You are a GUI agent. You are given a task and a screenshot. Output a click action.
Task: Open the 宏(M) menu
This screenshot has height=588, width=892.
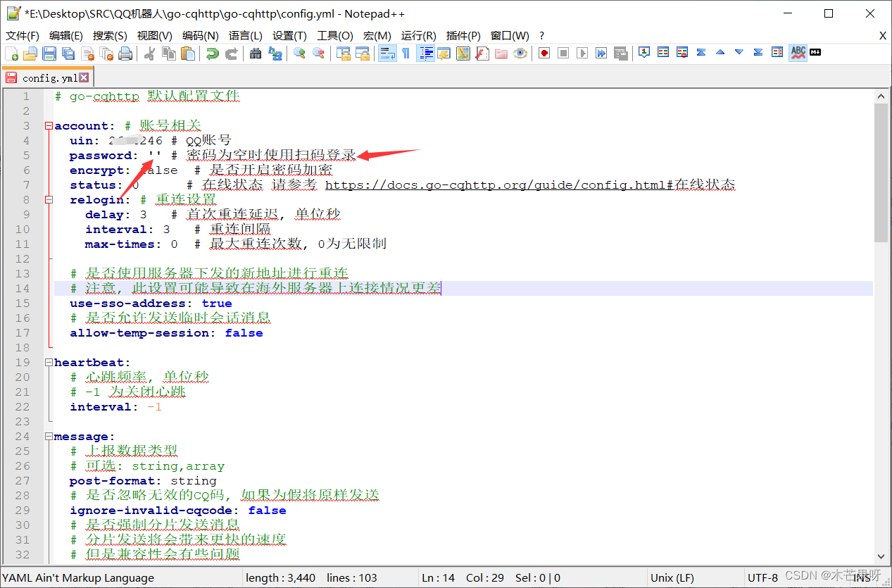pos(377,35)
